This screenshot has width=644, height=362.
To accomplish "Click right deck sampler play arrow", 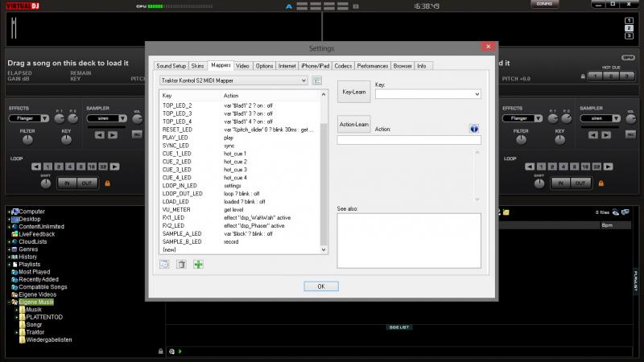I will [x=606, y=134].
